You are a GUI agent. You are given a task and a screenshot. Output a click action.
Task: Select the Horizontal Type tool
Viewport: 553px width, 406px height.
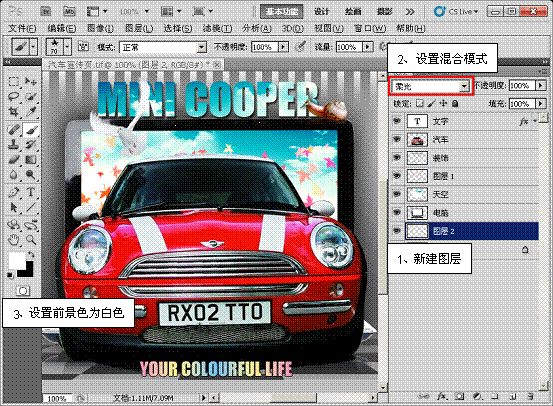point(31,192)
